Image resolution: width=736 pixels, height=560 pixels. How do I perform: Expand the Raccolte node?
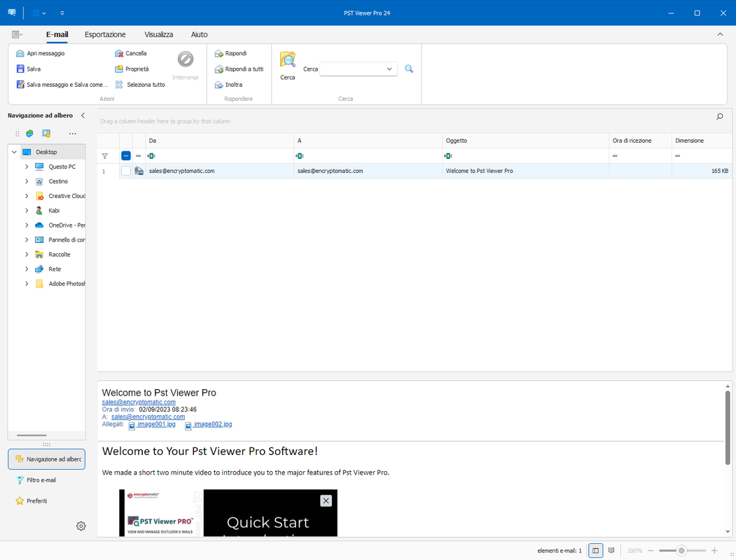(27, 255)
